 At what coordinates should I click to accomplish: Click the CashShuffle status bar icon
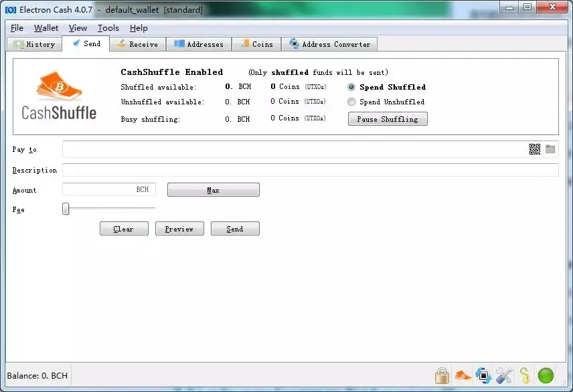click(463, 375)
